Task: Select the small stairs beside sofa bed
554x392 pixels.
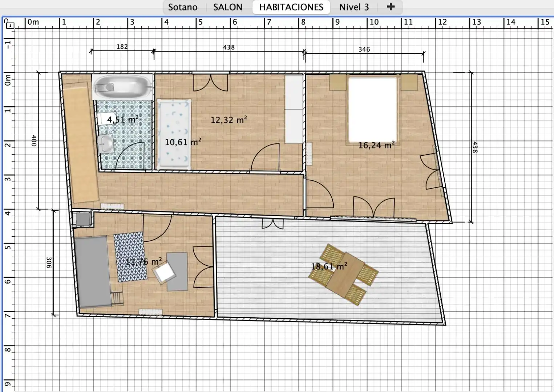Action: [117, 299]
